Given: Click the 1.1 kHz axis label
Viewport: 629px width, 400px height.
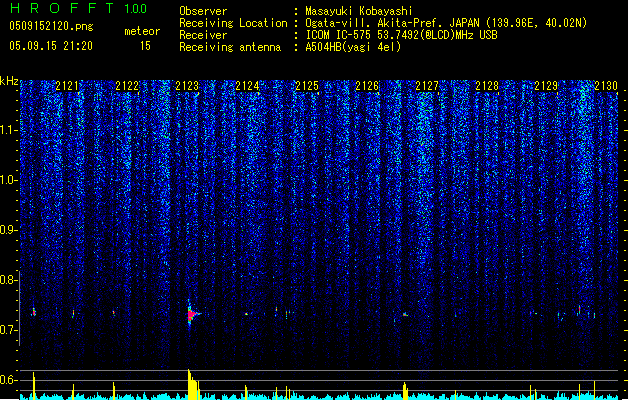Looking at the screenshot, I should [8, 130].
